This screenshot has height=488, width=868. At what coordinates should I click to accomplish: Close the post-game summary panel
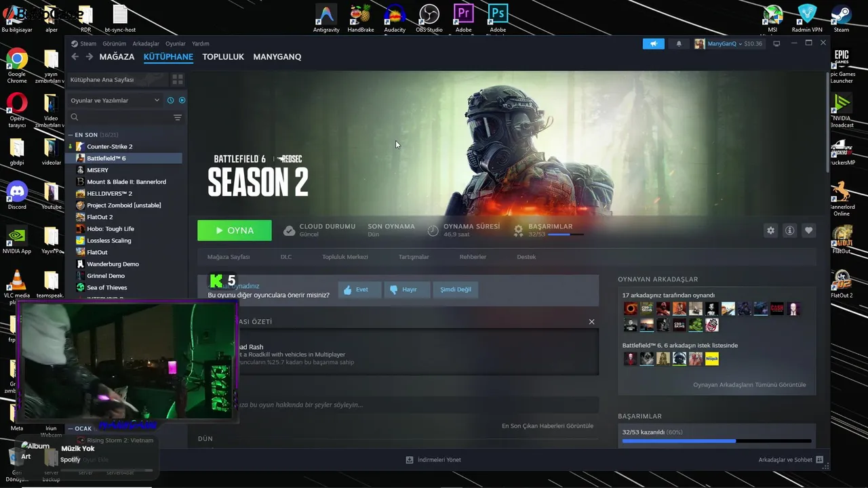[591, 322]
